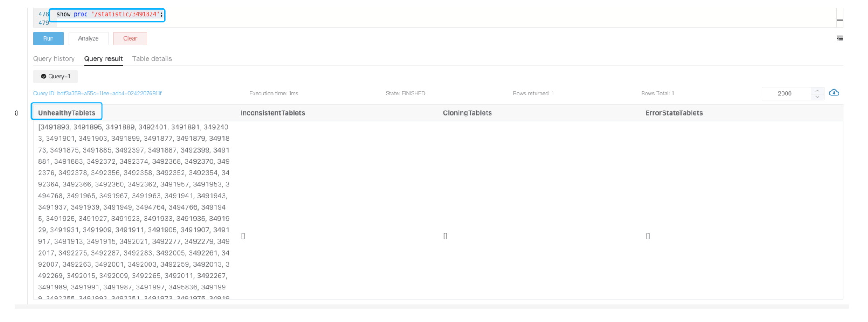This screenshot has height=322, width=868.
Task: Increase row limit with up arrow
Action: coord(817,91)
